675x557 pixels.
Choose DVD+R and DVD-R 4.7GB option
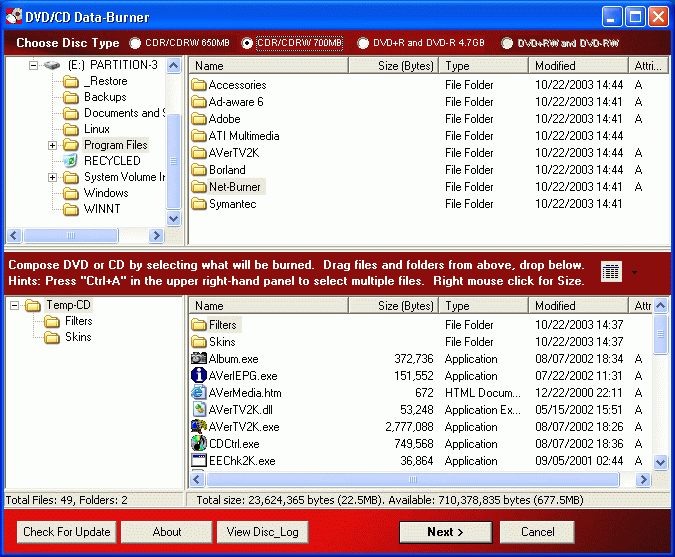363,43
